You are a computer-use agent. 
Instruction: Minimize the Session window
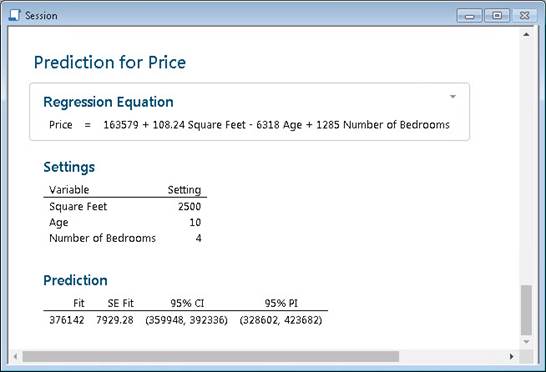tap(469, 16)
